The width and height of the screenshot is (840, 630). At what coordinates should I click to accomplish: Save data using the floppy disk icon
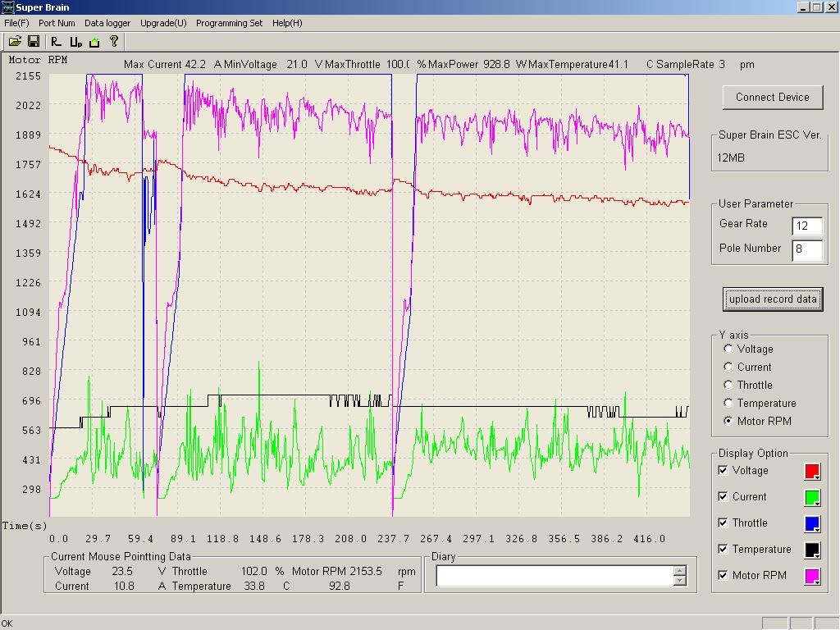click(x=34, y=41)
